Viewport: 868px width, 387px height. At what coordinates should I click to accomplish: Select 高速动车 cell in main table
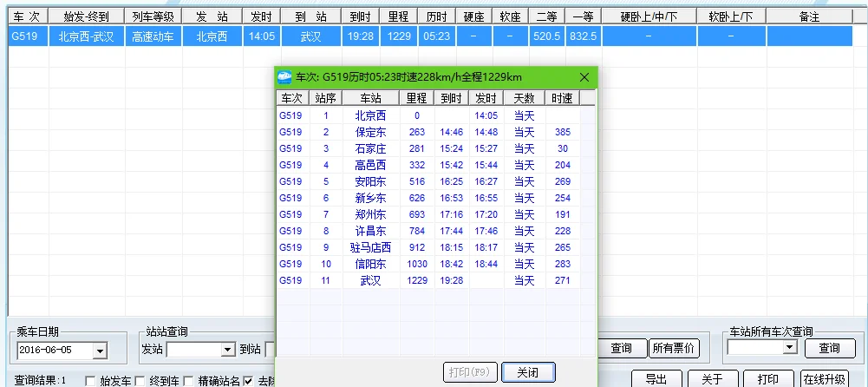pos(153,36)
